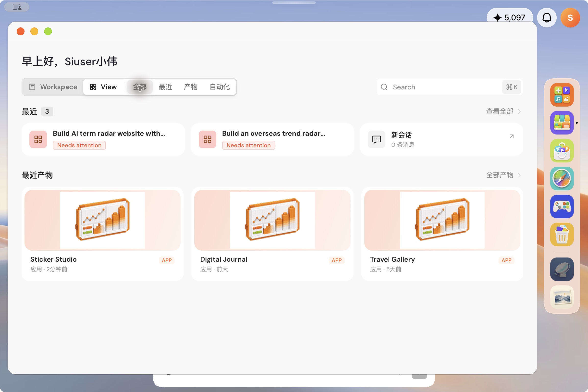
Task: Select the 最近 tab
Action: (165, 87)
